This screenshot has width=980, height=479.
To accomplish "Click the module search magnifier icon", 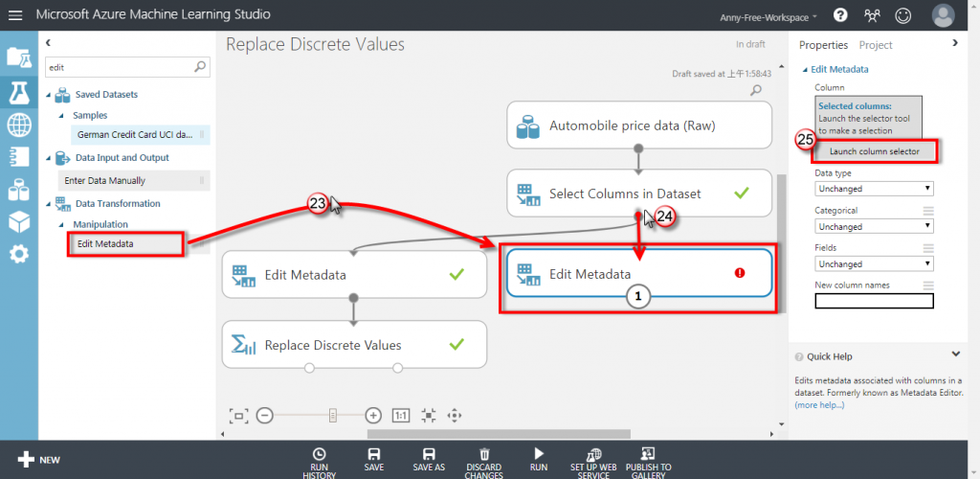I will coord(200,66).
